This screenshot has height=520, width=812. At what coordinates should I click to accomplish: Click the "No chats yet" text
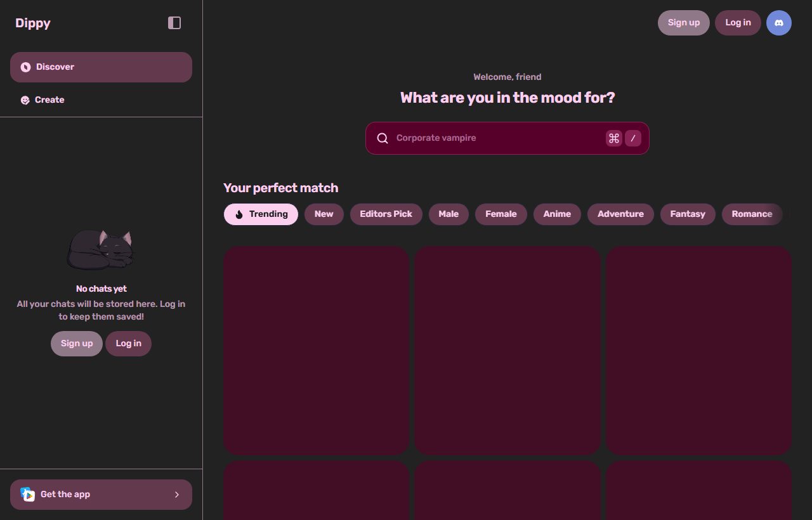(x=101, y=289)
